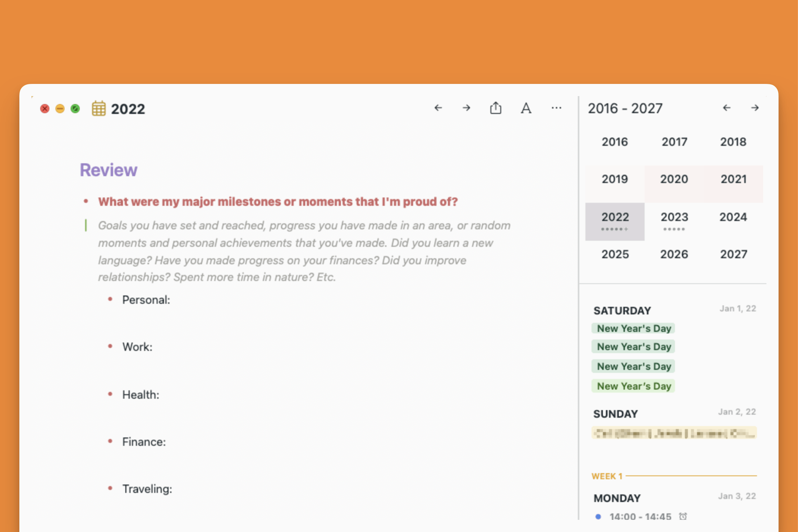Screen dimensions: 798x532
Task: Click the alarm clock icon on Monday event
Action: click(x=683, y=516)
